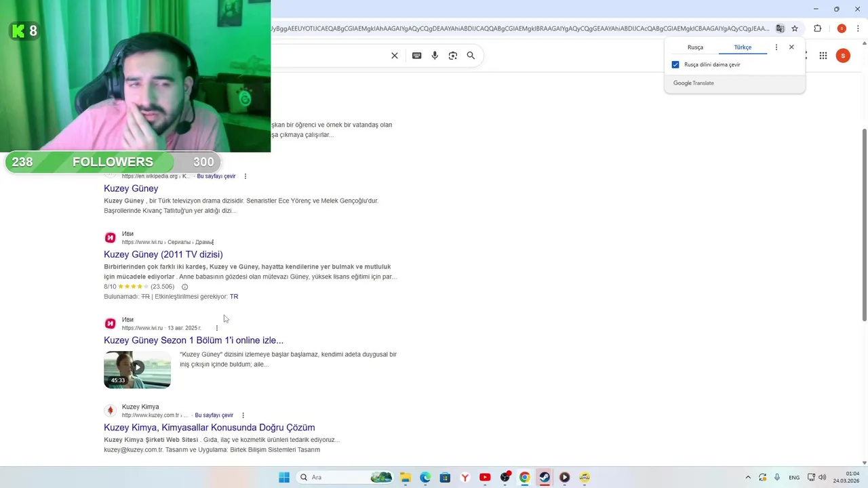Switch translation to Rusça tab
Image resolution: width=868 pixels, height=488 pixels.
(x=695, y=47)
